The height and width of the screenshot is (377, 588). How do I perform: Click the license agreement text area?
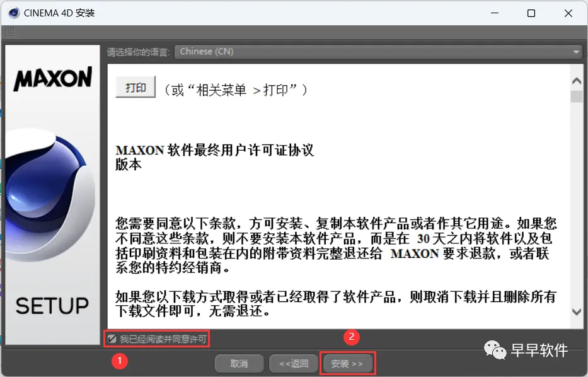pyautogui.click(x=338, y=196)
